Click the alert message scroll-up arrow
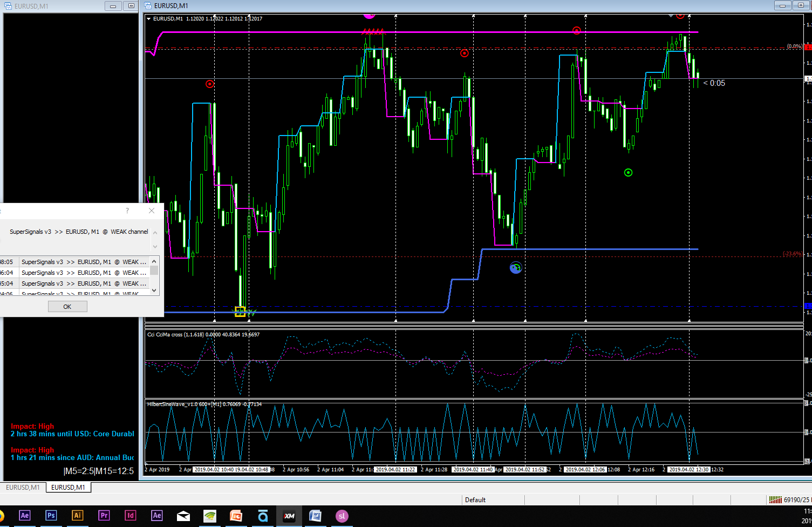The width and height of the screenshot is (812, 527). tap(155, 233)
